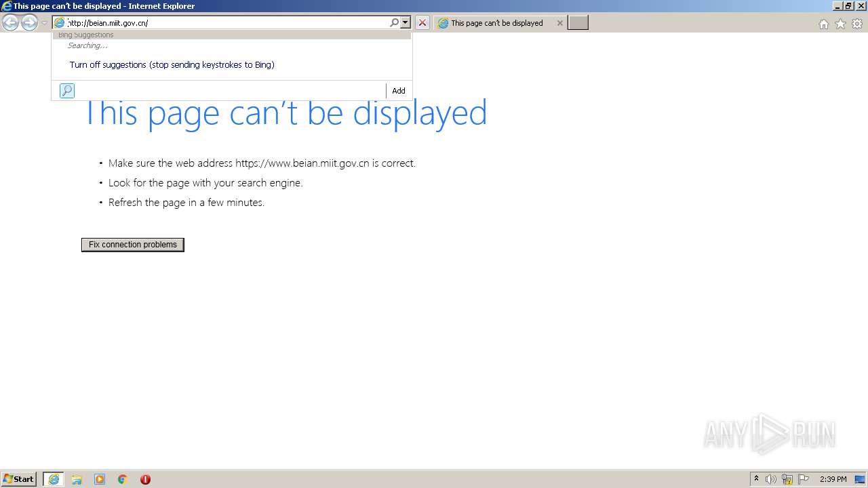Click Add search provider button
This screenshot has height=488, width=868.
pyautogui.click(x=399, y=91)
